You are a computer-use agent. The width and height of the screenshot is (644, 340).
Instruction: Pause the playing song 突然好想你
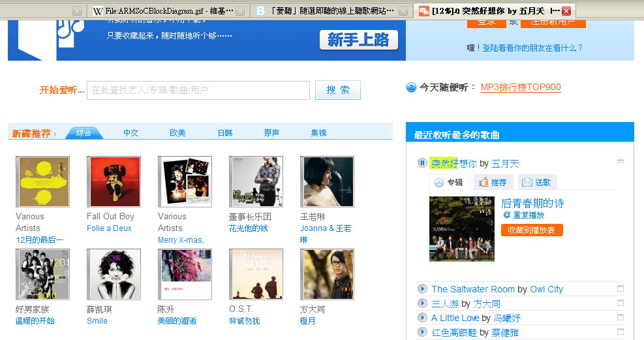422,163
